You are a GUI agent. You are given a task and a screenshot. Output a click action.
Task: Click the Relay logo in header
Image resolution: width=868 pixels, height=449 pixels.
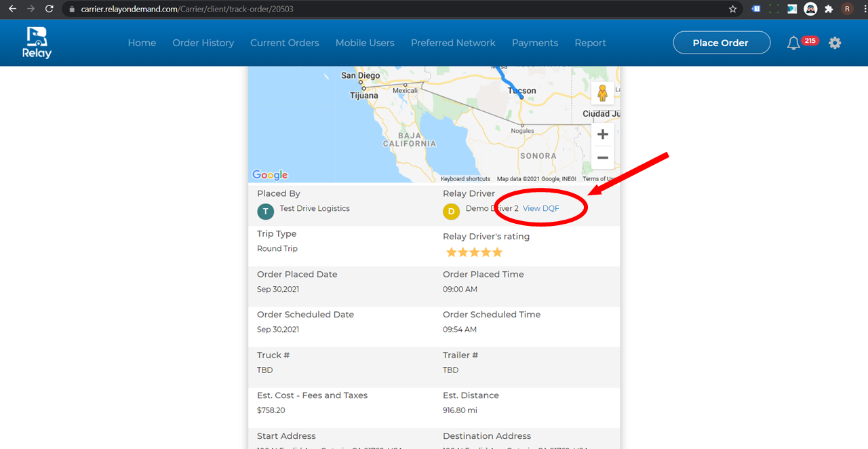(39, 43)
